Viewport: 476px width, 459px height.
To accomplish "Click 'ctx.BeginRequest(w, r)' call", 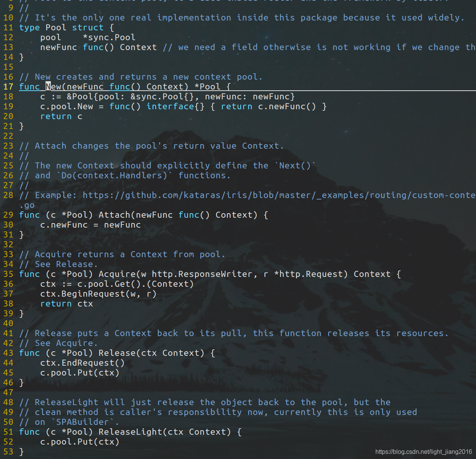I will pos(98,294).
